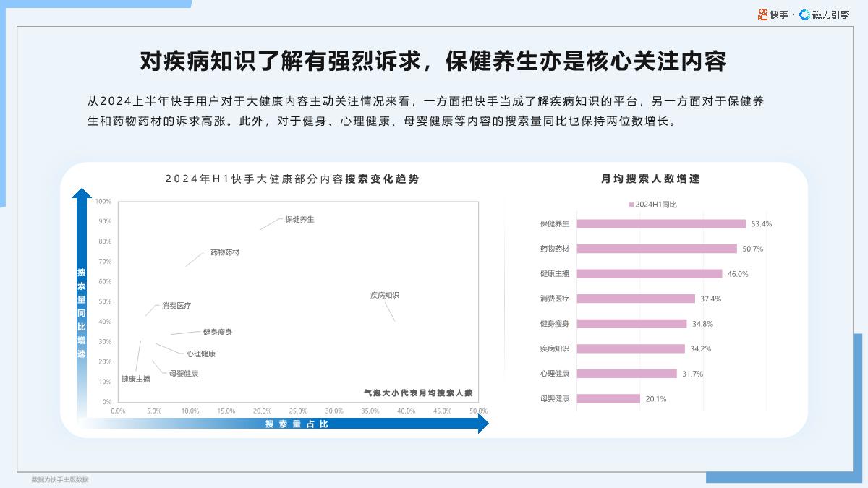Click the 气泡大小代表月均搜索人数 note
The height and width of the screenshot is (488, 868).
pyautogui.click(x=418, y=393)
